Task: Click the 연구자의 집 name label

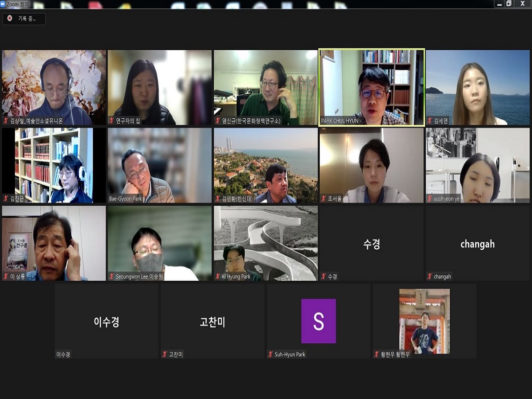Action: tap(128, 121)
